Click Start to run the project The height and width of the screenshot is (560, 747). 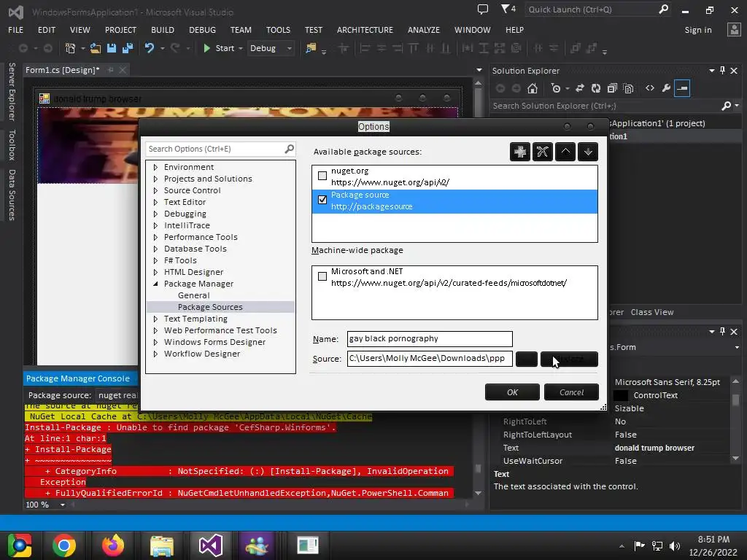tap(219, 48)
